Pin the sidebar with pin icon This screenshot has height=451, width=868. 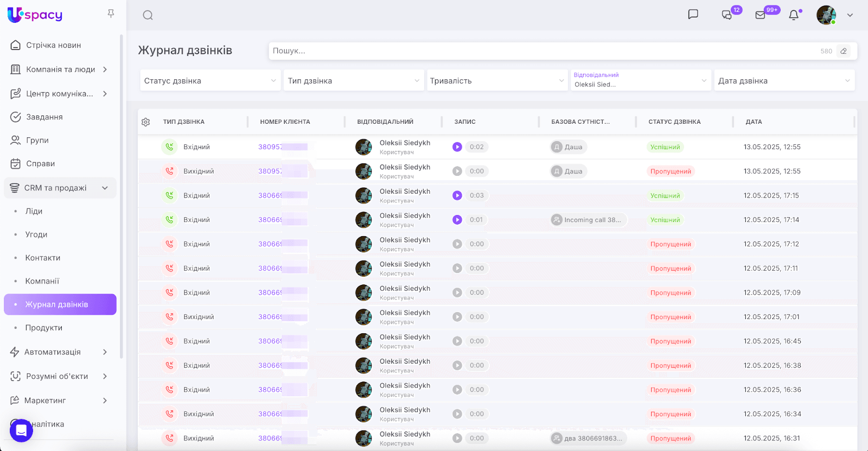point(111,14)
